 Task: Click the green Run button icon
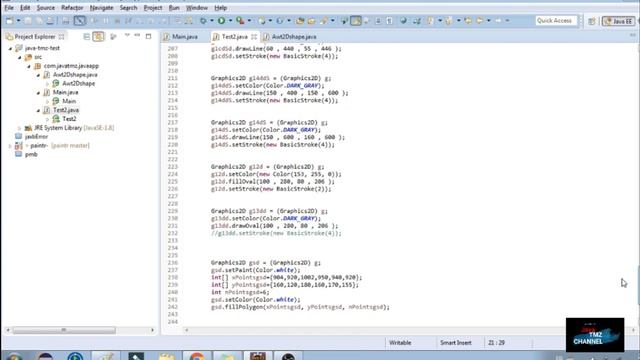click(221, 20)
